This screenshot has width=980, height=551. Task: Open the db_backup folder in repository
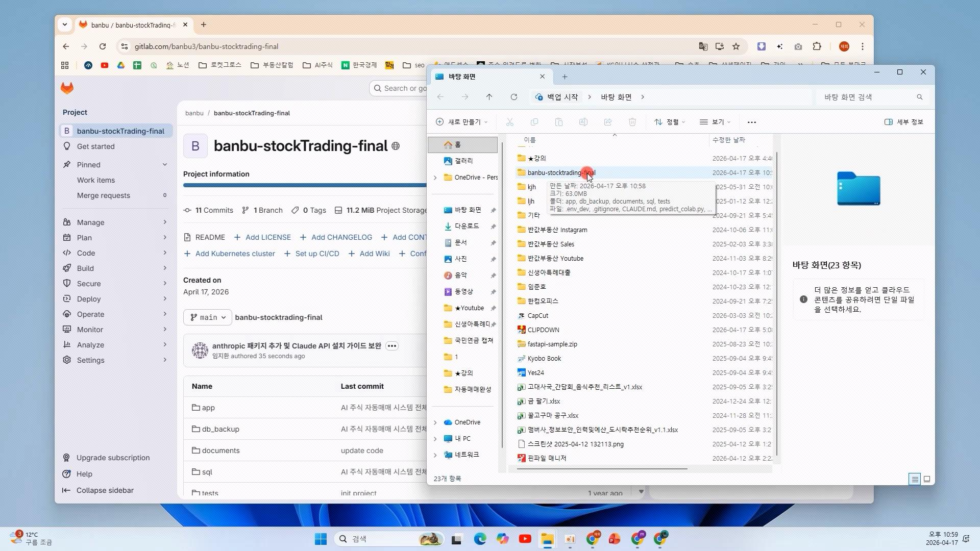(x=220, y=429)
